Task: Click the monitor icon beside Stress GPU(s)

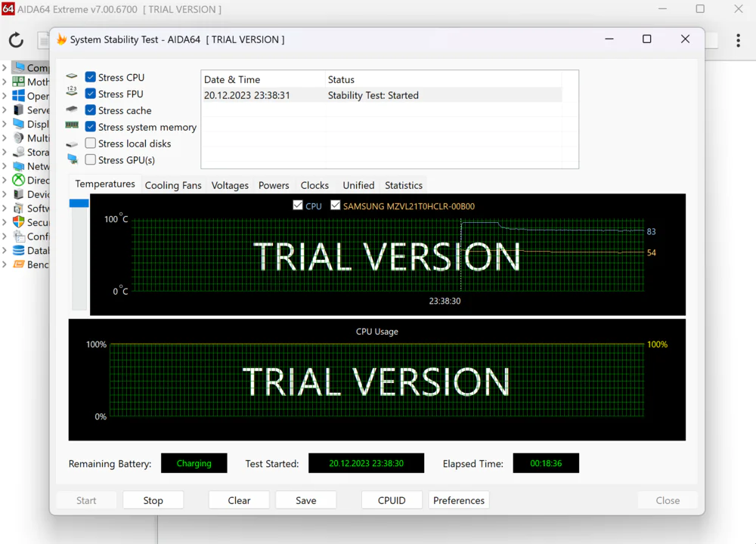Action: [x=73, y=159]
